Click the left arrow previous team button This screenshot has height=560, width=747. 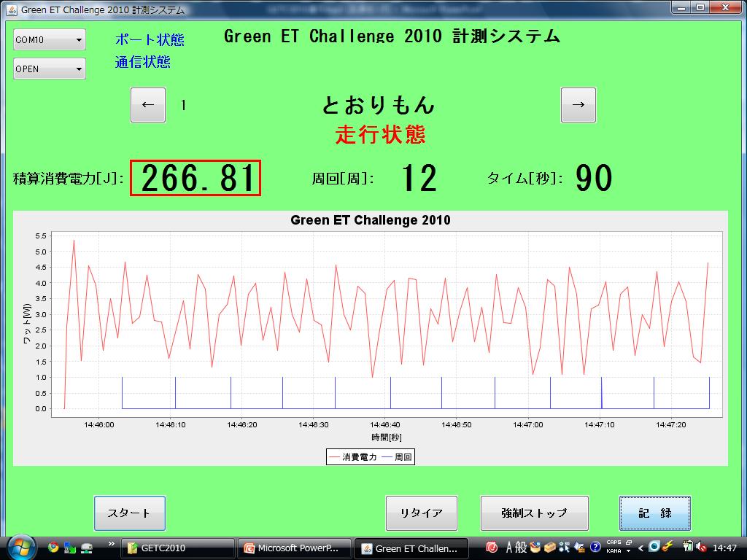[148, 105]
